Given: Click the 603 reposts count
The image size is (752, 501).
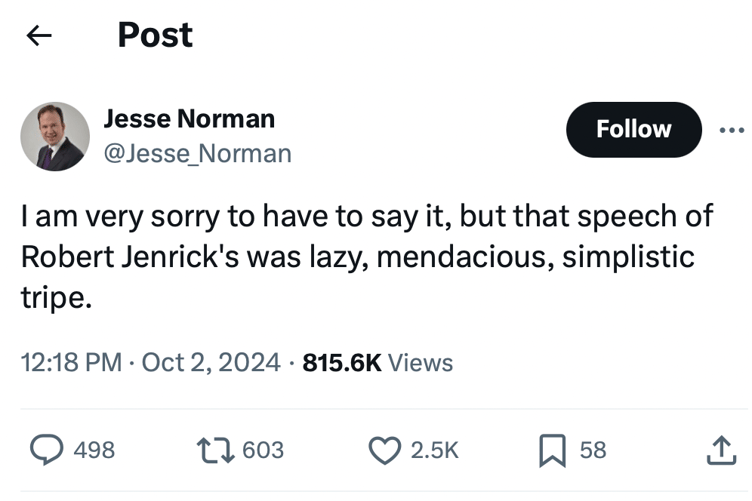Looking at the screenshot, I should pos(263,451).
